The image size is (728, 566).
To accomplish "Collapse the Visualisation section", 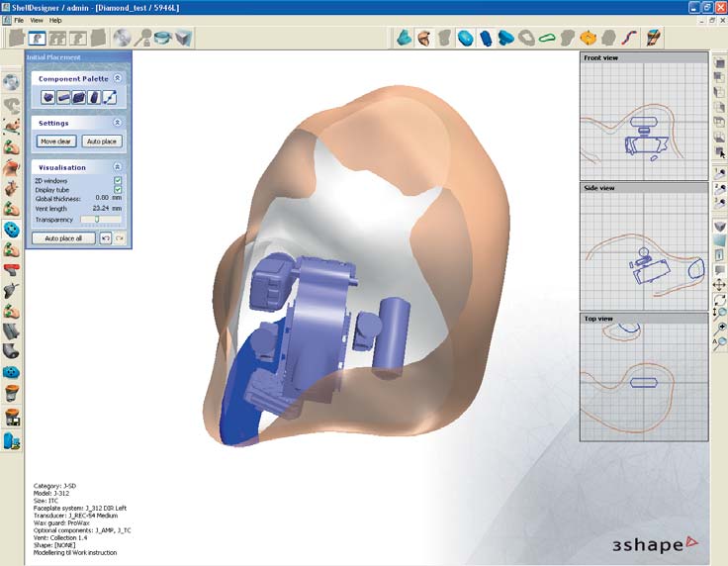I will [117, 167].
